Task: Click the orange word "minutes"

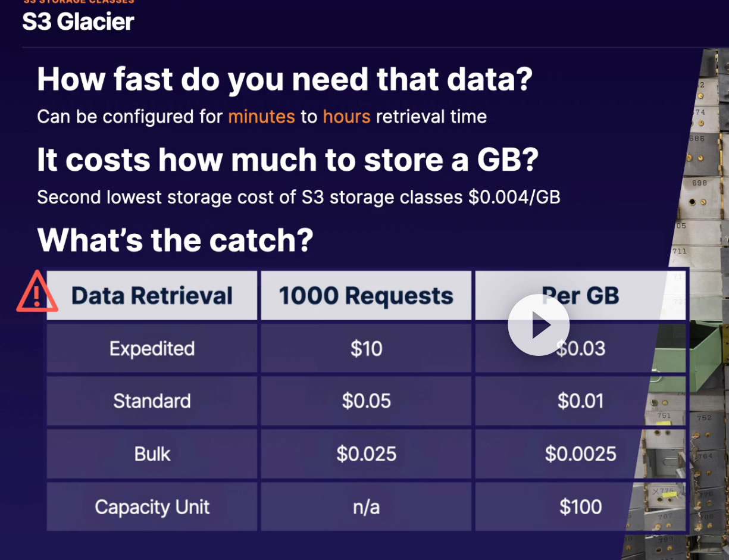Action: coord(261,116)
